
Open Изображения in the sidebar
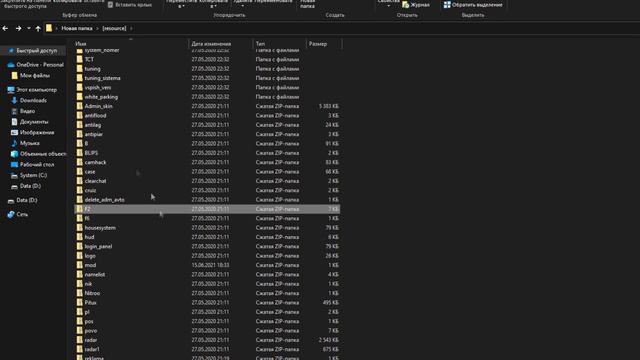tap(33, 133)
